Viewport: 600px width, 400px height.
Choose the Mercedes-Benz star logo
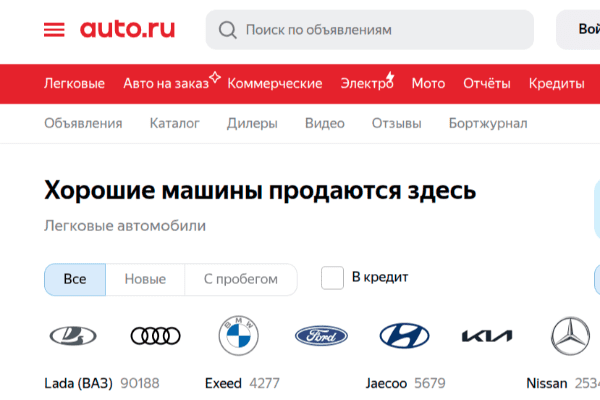point(570,336)
